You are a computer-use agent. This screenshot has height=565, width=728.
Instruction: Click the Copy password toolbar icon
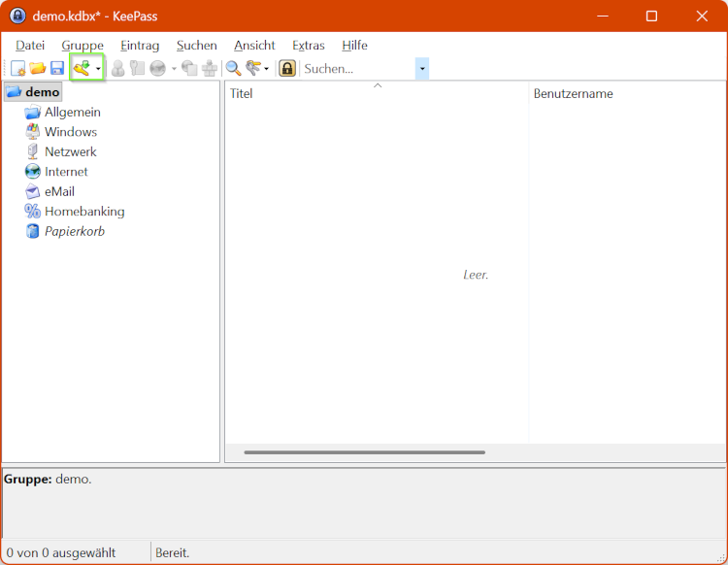point(138,68)
